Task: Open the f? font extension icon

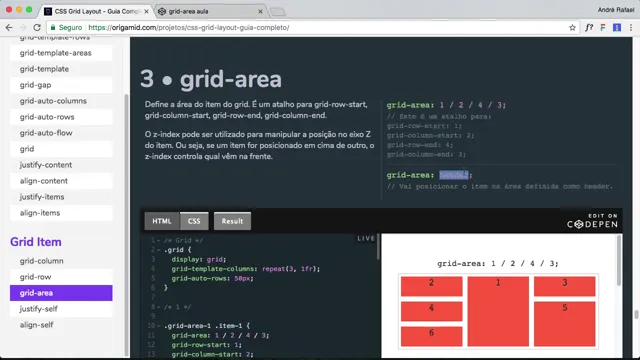Action: point(589,28)
